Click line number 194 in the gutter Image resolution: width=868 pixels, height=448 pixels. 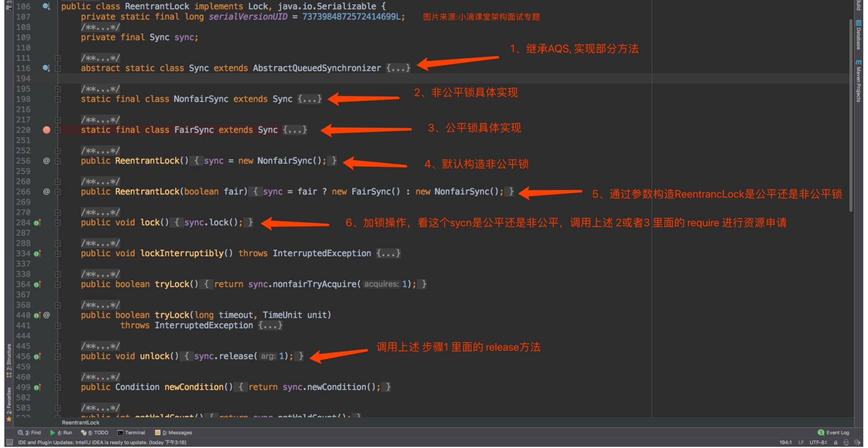pos(23,78)
